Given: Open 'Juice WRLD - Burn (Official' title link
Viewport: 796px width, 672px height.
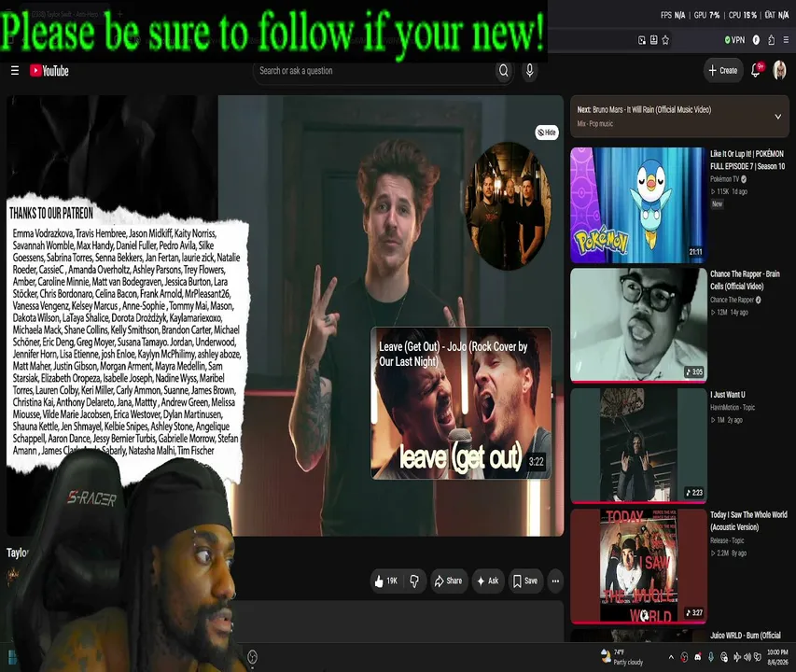Looking at the screenshot, I should [746, 635].
